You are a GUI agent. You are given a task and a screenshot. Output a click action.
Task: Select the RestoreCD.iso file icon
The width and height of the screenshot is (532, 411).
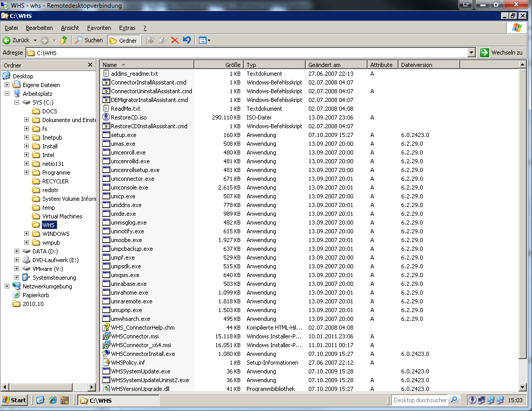(x=106, y=117)
